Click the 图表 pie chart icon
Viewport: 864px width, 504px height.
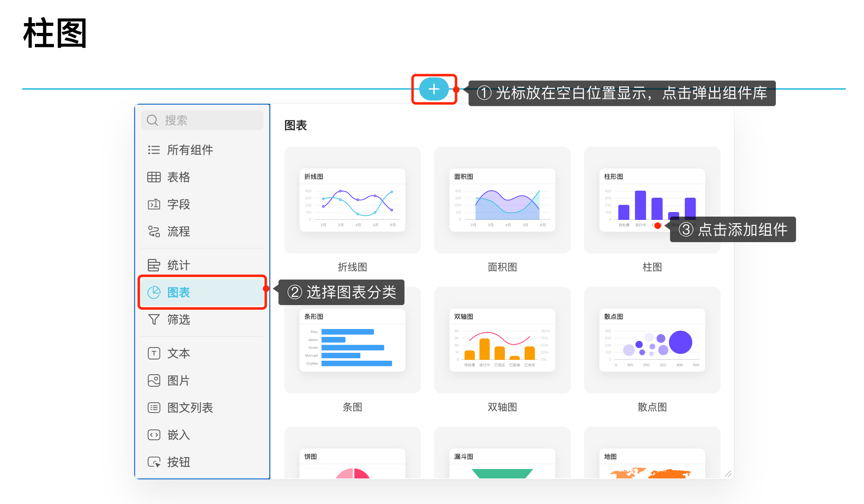(x=154, y=292)
